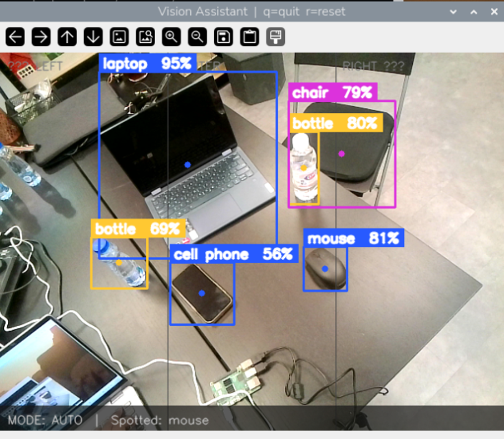Pan the image up with the arrow button
The image size is (504, 439).
pyautogui.click(x=67, y=37)
